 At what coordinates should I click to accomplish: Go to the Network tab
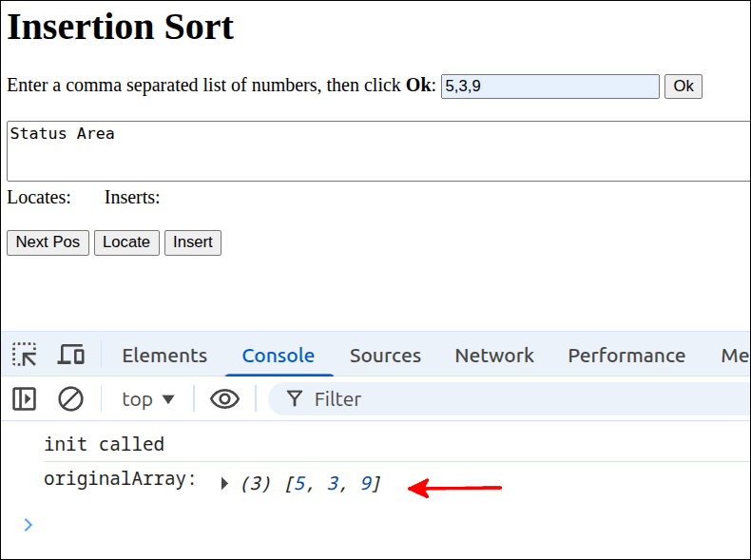coord(494,356)
